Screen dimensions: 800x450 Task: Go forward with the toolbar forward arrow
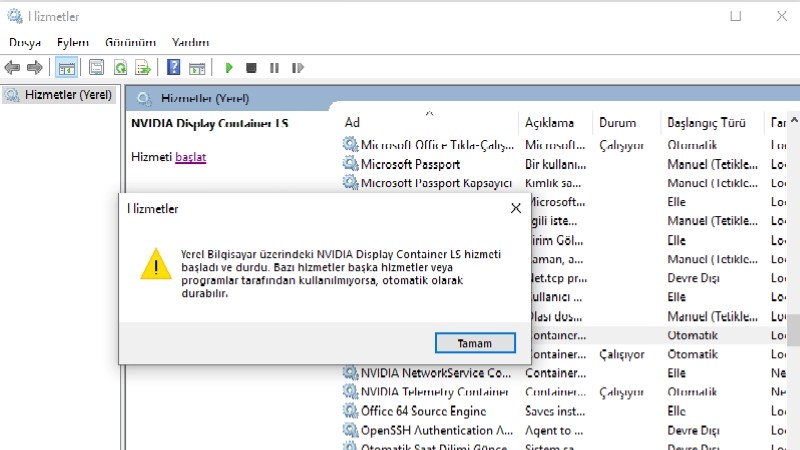point(35,68)
